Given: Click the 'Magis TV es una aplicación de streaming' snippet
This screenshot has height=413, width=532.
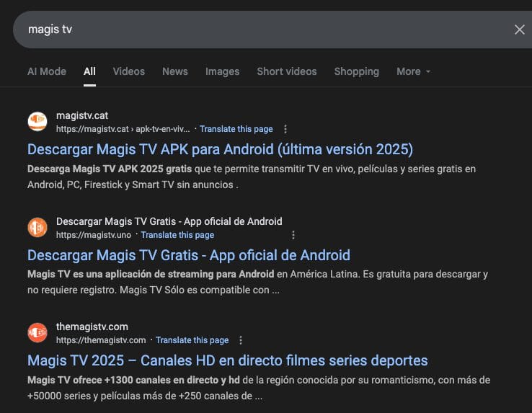Looking at the screenshot, I should 257,282.
